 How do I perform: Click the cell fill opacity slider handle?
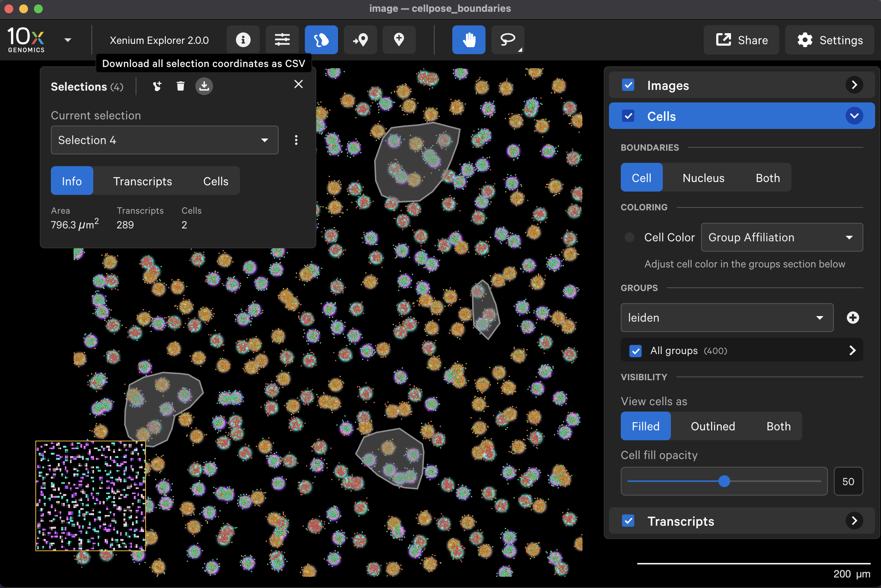tap(724, 482)
